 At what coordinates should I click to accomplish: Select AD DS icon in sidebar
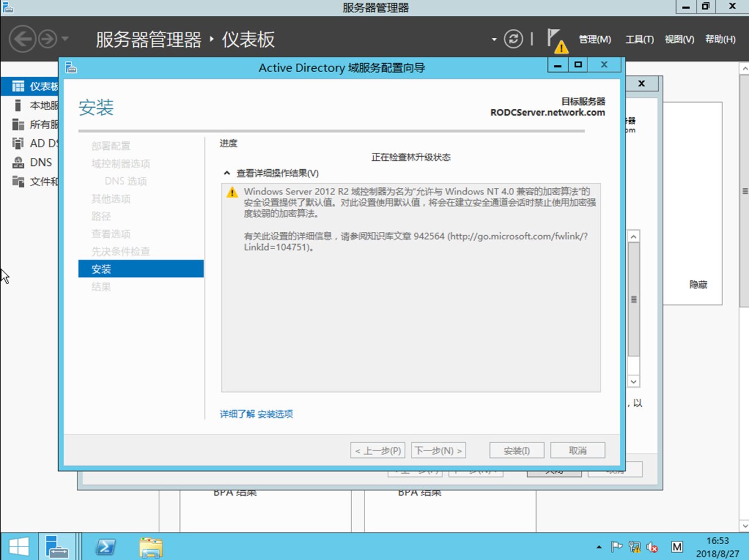(x=18, y=143)
